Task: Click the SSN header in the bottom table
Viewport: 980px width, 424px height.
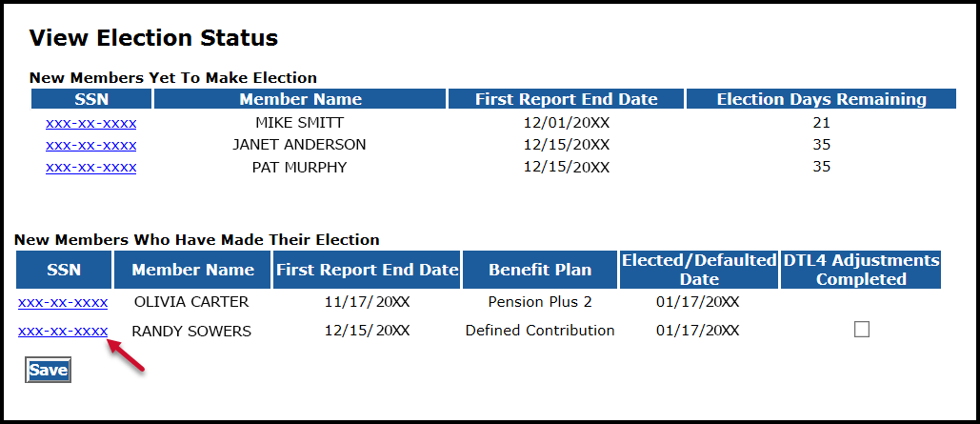Action: (64, 270)
